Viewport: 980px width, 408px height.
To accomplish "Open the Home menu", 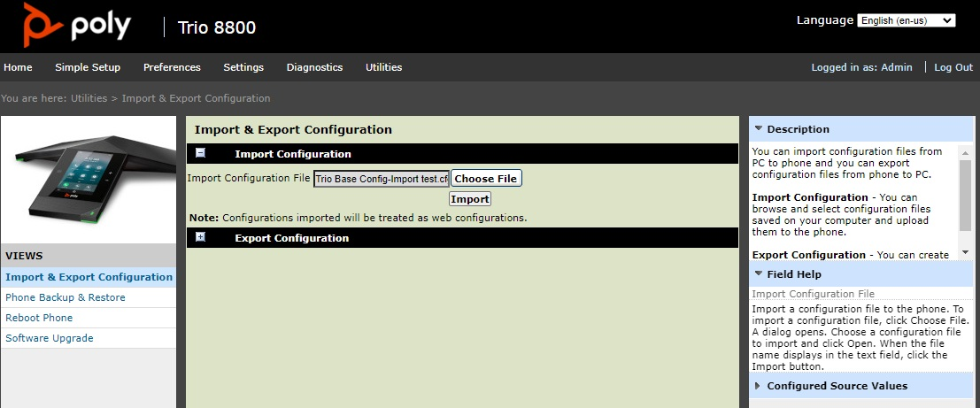I will tap(18, 67).
